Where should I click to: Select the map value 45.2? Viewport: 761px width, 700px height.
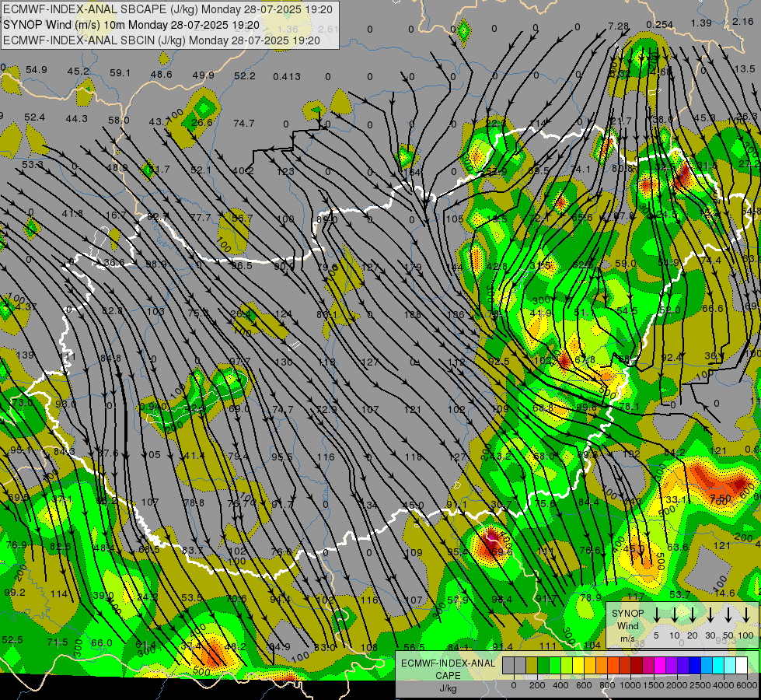click(x=79, y=72)
